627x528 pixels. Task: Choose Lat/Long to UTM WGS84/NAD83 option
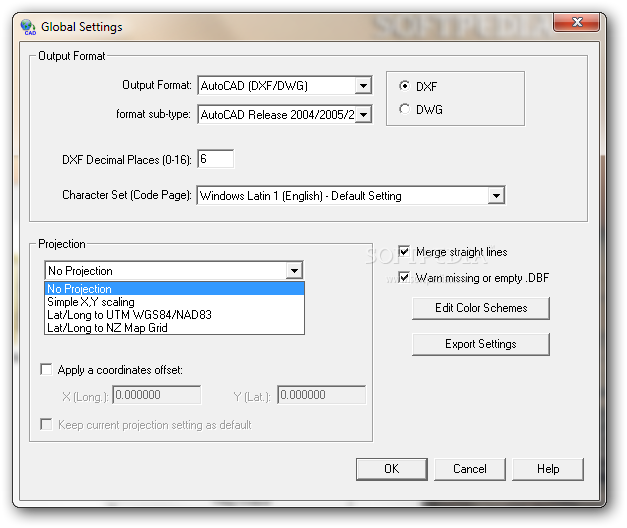(x=174, y=315)
